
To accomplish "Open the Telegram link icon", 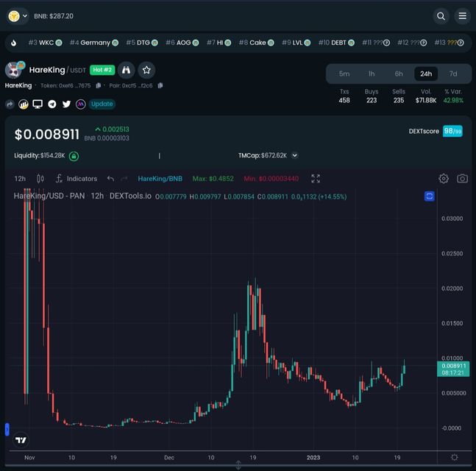I will point(52,105).
